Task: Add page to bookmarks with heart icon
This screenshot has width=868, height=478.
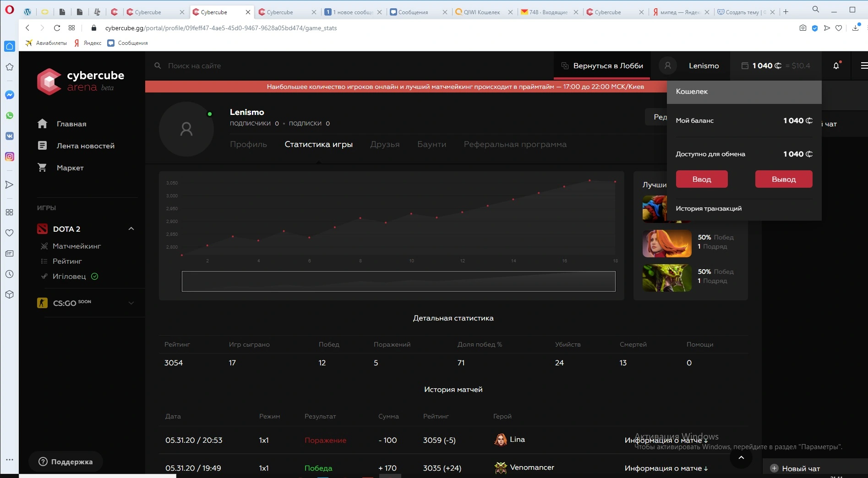Action: coord(838,28)
